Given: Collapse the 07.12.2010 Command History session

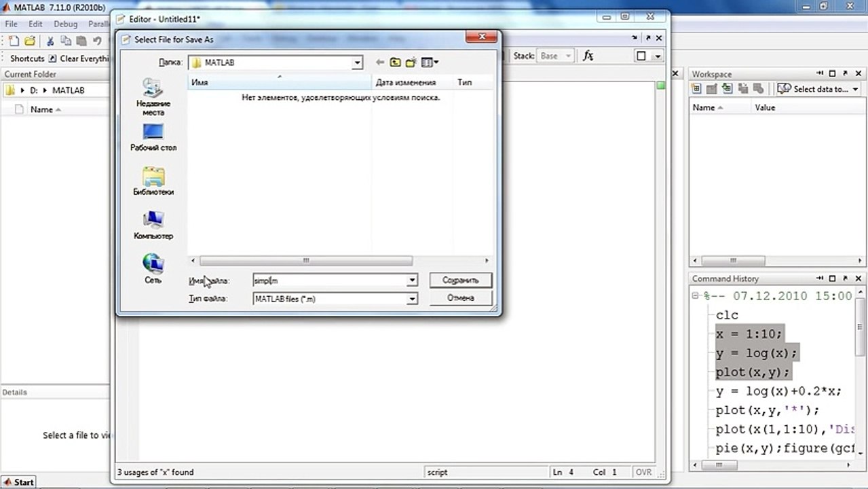Looking at the screenshot, I should [x=695, y=296].
